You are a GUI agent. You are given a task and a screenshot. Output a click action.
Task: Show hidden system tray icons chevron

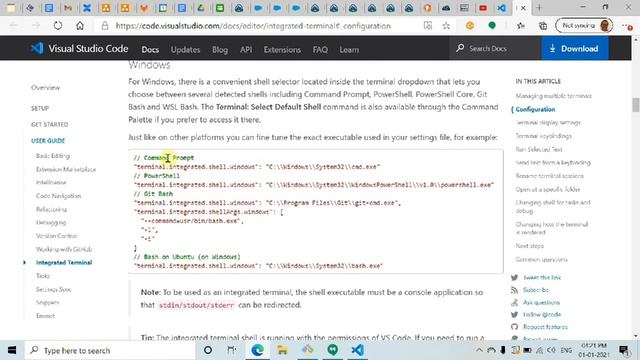(x=479, y=350)
